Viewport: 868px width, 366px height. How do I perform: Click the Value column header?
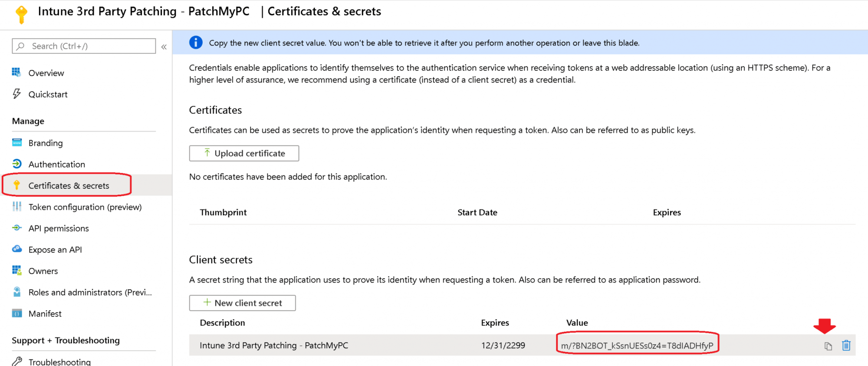tap(577, 323)
